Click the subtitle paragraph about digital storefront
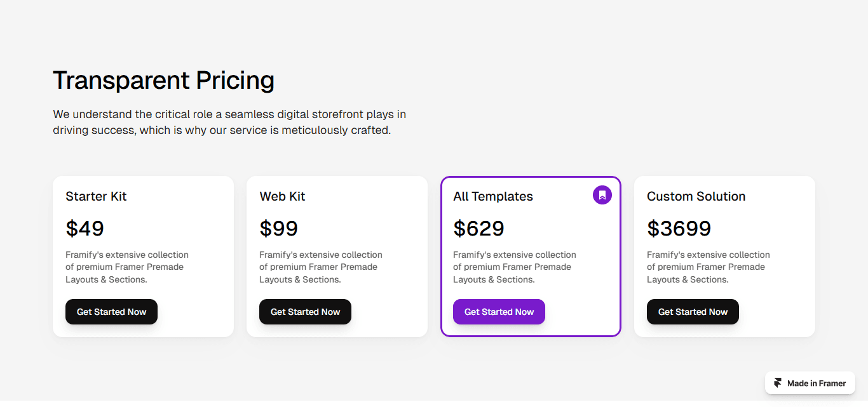Viewport: 868px width, 407px height. tap(229, 123)
